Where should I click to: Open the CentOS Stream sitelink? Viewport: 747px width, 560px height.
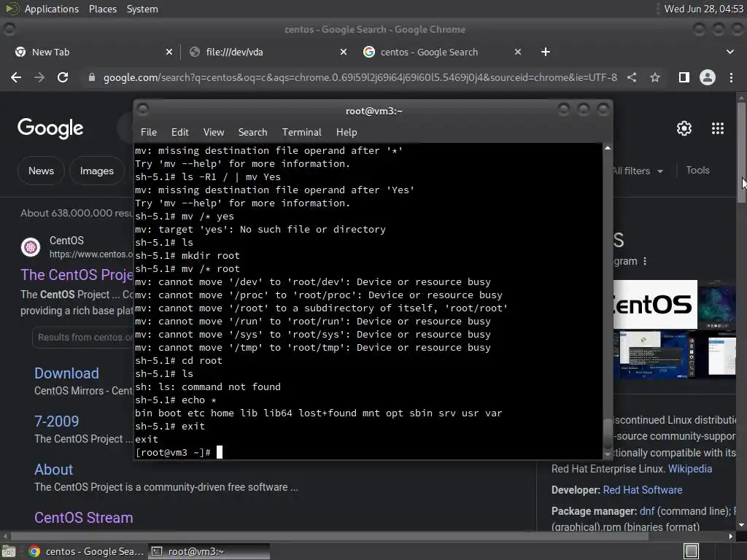pyautogui.click(x=83, y=517)
